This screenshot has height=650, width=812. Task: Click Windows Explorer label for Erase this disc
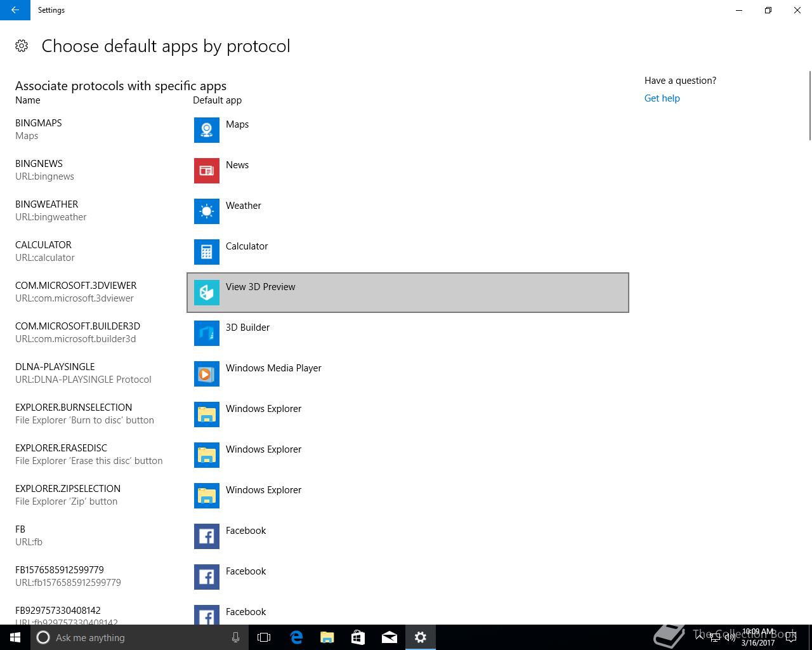pos(263,449)
